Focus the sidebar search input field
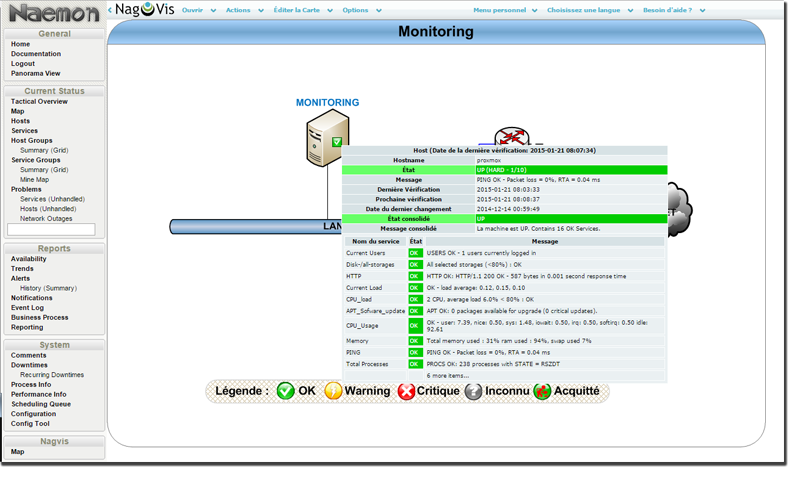 (x=51, y=230)
